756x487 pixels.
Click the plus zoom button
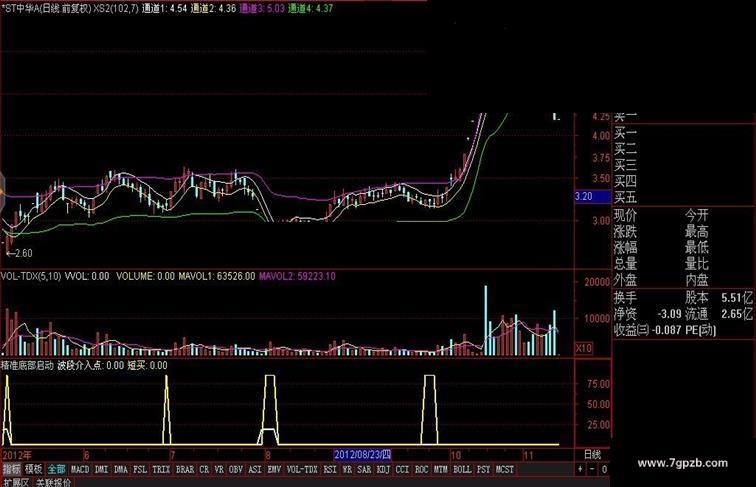(580, 469)
